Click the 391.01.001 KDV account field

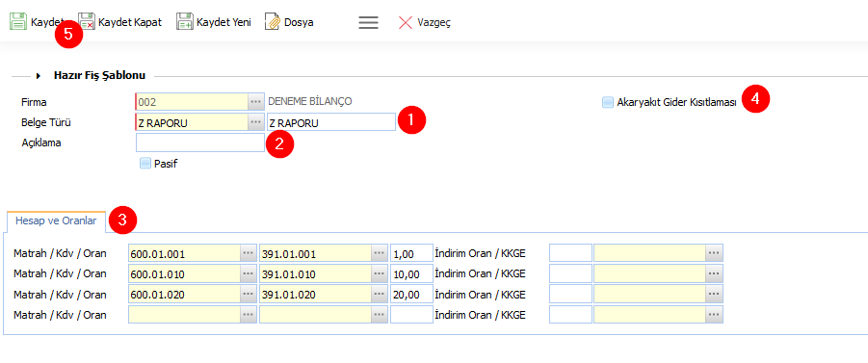(x=316, y=253)
